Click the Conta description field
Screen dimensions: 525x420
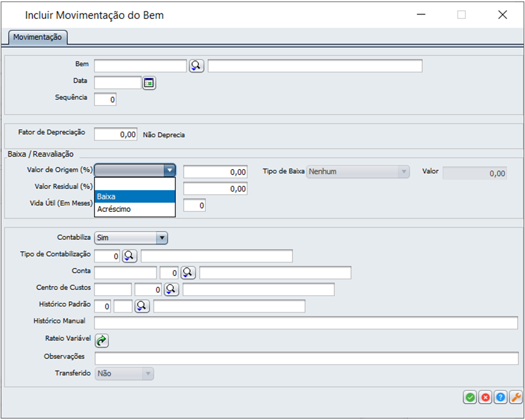coord(275,273)
